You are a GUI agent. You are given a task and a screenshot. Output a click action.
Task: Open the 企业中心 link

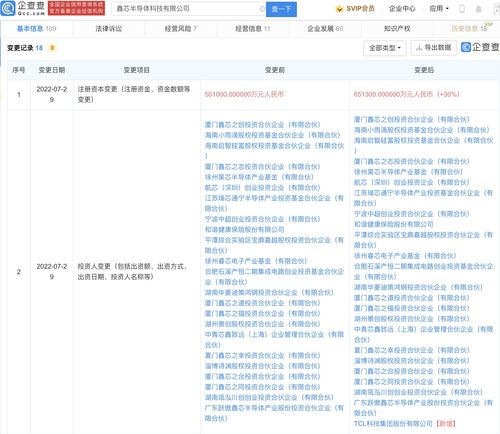(x=402, y=9)
